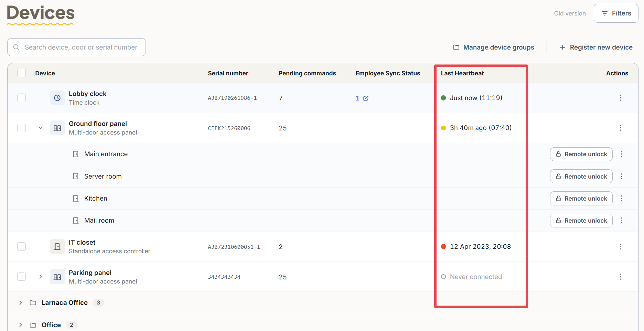
Task: Open three-dot menu for Main entrance door
Action: (621, 154)
